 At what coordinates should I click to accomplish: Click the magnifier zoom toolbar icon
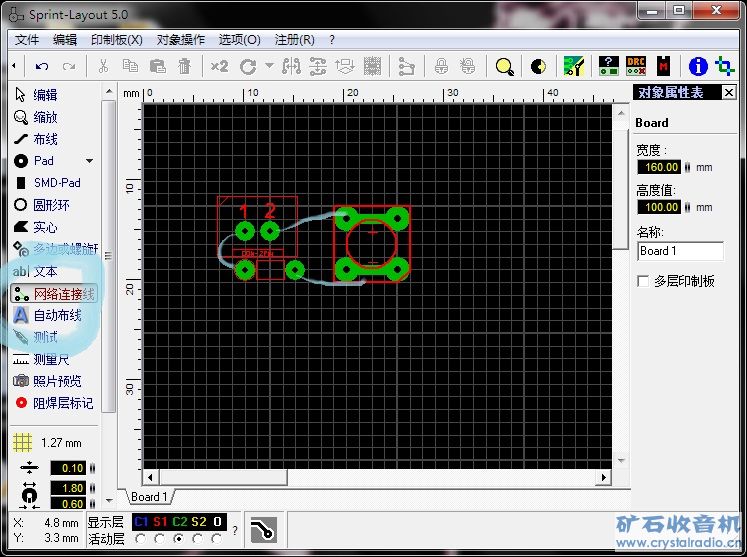[x=505, y=67]
